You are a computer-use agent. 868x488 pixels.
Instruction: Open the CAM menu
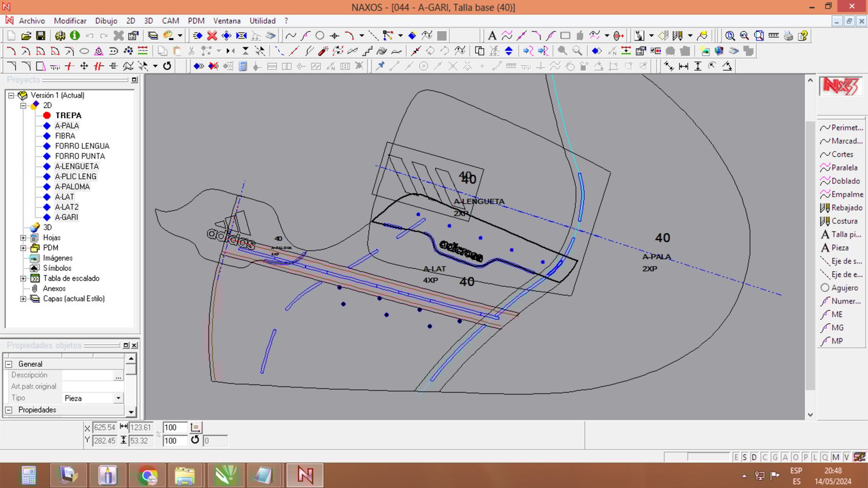pyautogui.click(x=170, y=21)
